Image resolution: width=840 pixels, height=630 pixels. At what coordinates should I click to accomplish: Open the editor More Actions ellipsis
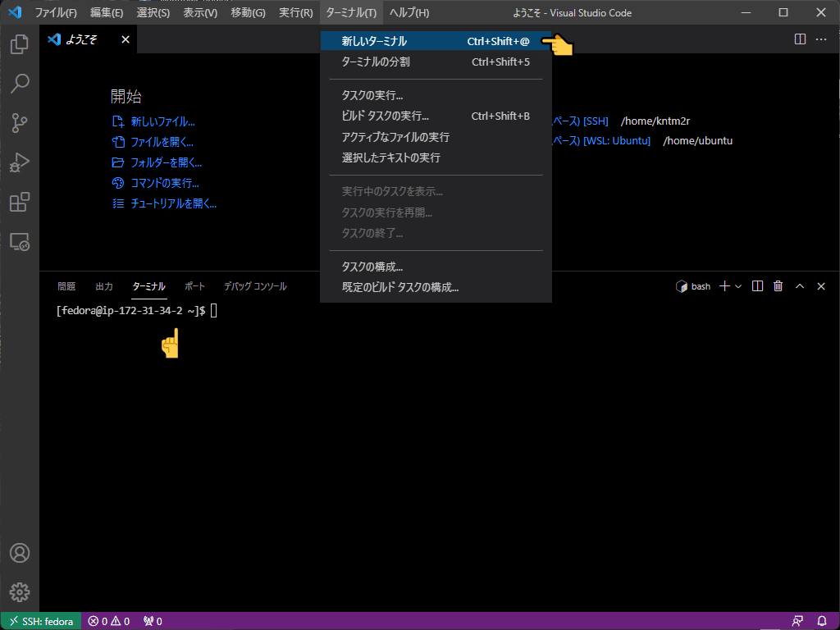coord(820,39)
